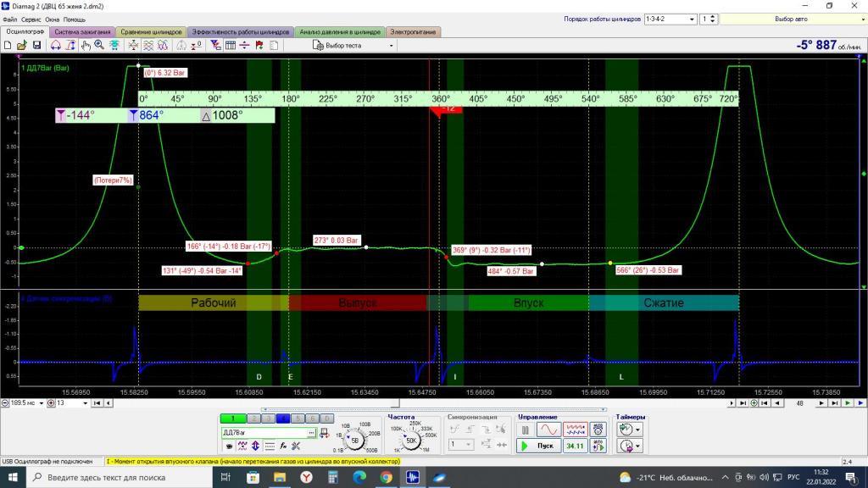Switch to Электропитание tab
The image size is (868, 488).
413,32
